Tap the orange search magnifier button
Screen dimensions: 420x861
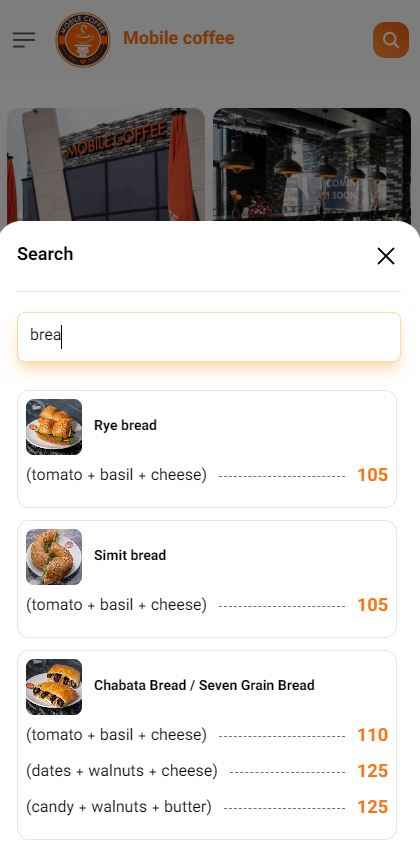pos(391,40)
